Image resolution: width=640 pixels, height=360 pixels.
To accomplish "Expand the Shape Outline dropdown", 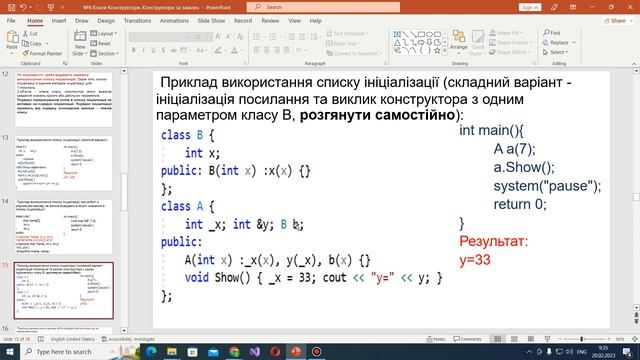I will [x=531, y=42].
